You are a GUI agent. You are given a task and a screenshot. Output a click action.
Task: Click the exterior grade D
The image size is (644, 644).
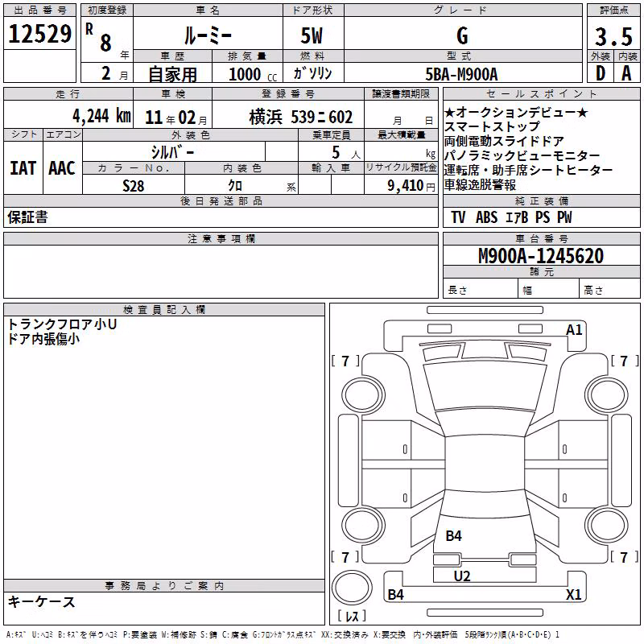601,73
